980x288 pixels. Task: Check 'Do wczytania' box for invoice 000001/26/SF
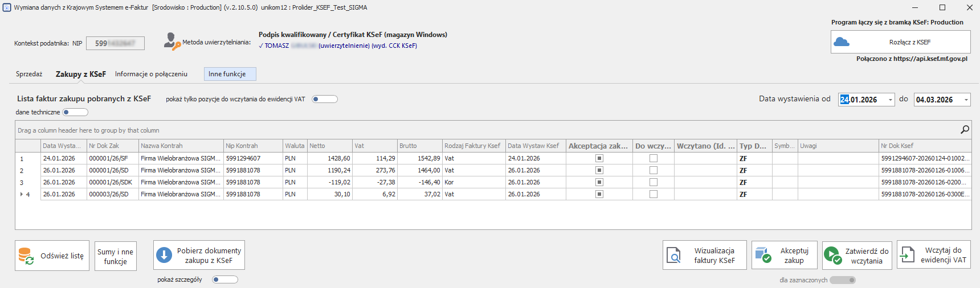tap(654, 158)
